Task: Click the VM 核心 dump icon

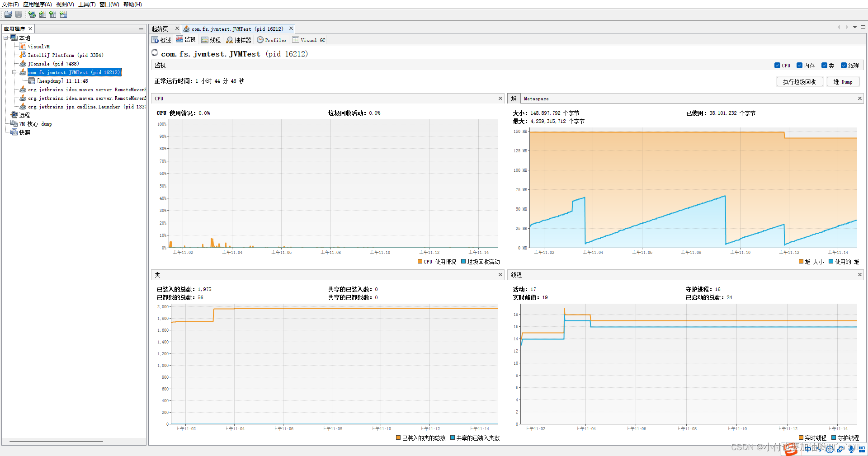Action: coord(14,124)
